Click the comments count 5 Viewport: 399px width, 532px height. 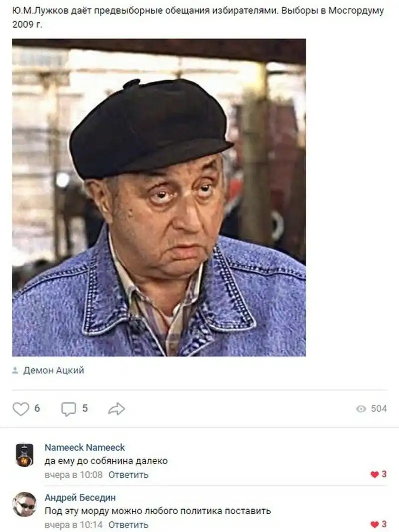(85, 409)
